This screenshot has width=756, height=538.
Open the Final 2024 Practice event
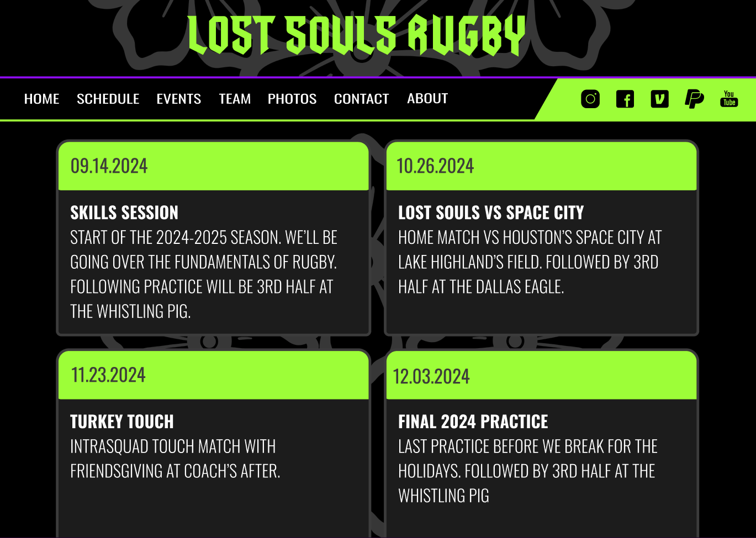click(473, 422)
